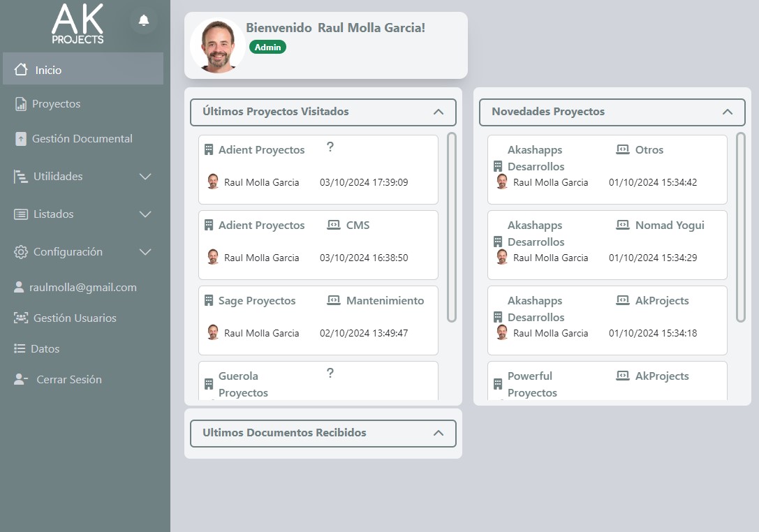
Task: Open the Mantenimiento project link
Action: click(x=385, y=301)
